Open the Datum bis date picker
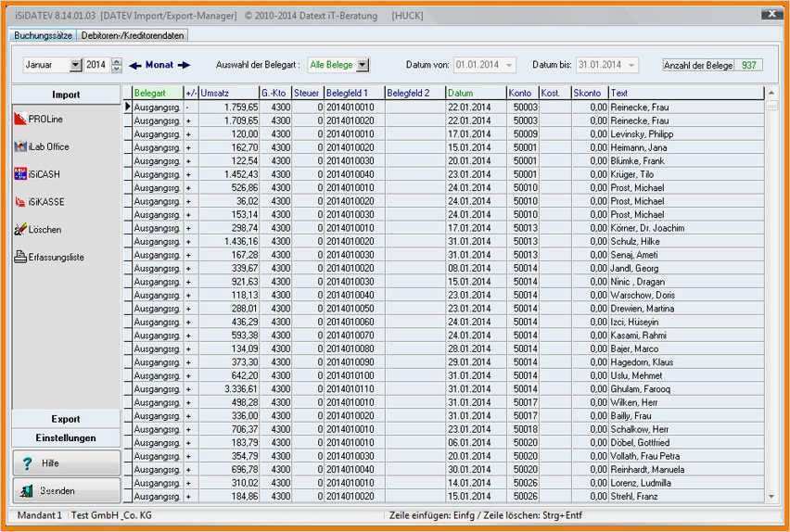This screenshot has width=790, height=532. pos(631,65)
